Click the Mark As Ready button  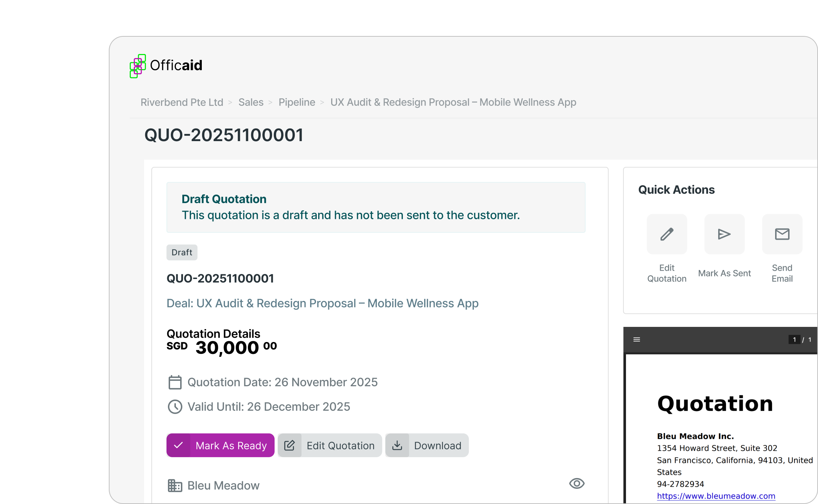click(220, 445)
